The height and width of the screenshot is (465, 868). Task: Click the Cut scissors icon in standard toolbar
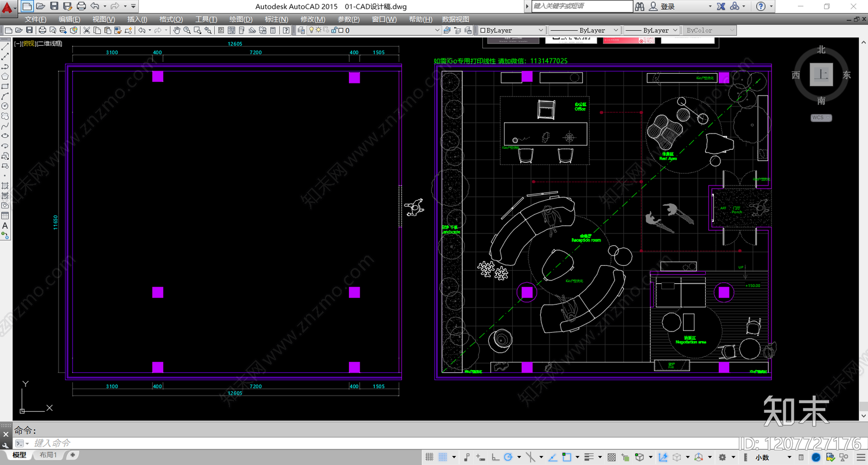click(x=86, y=30)
